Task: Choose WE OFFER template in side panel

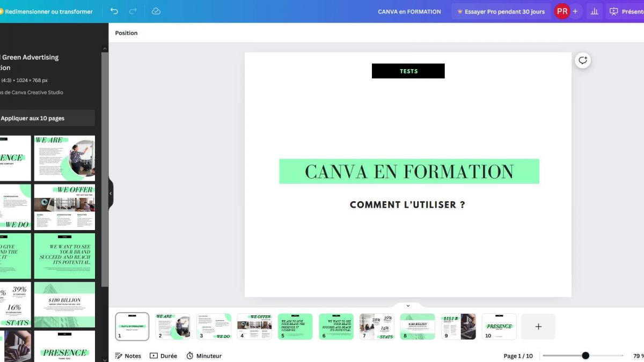Action: (x=64, y=207)
